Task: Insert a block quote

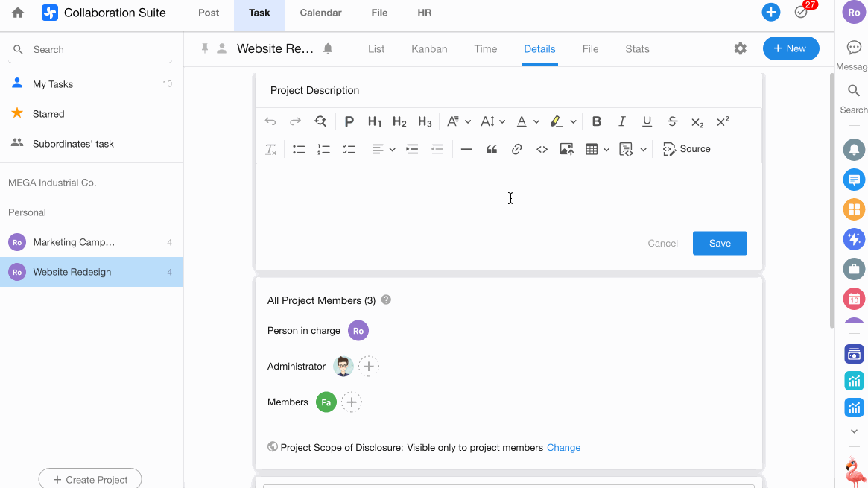Action: pyautogui.click(x=491, y=149)
